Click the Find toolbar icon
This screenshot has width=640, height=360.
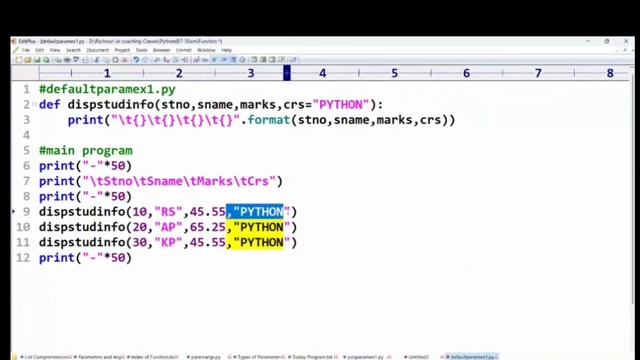(x=157, y=60)
